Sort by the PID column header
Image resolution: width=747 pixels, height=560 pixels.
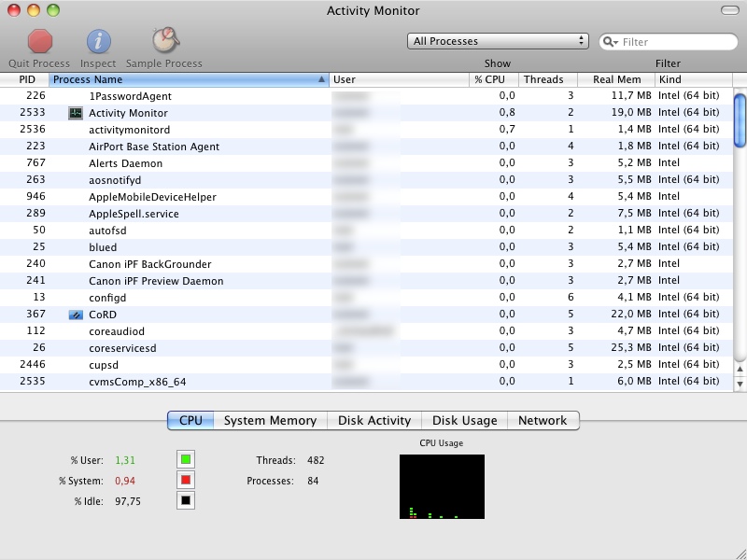(24, 79)
